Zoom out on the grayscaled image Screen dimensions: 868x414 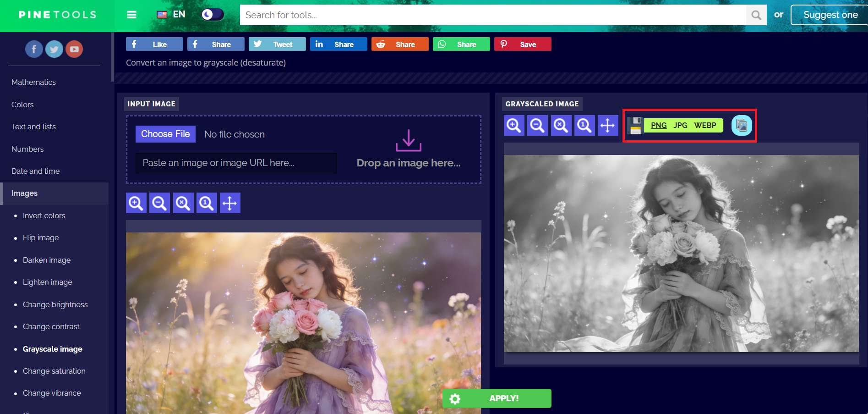[537, 125]
